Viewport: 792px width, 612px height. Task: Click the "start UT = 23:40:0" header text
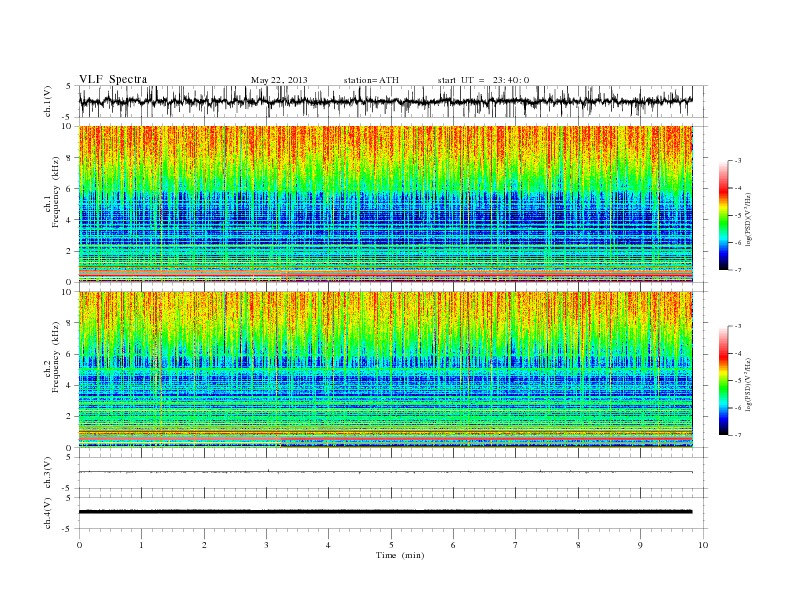pos(483,80)
